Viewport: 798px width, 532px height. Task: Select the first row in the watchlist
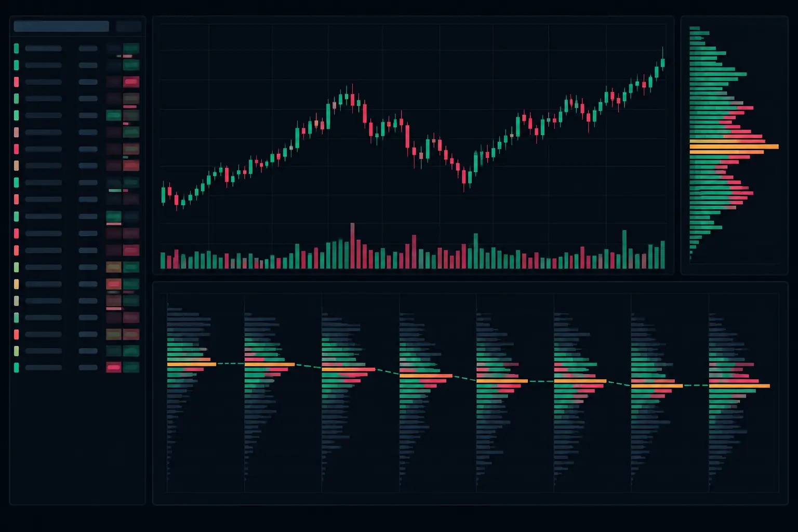(x=77, y=48)
